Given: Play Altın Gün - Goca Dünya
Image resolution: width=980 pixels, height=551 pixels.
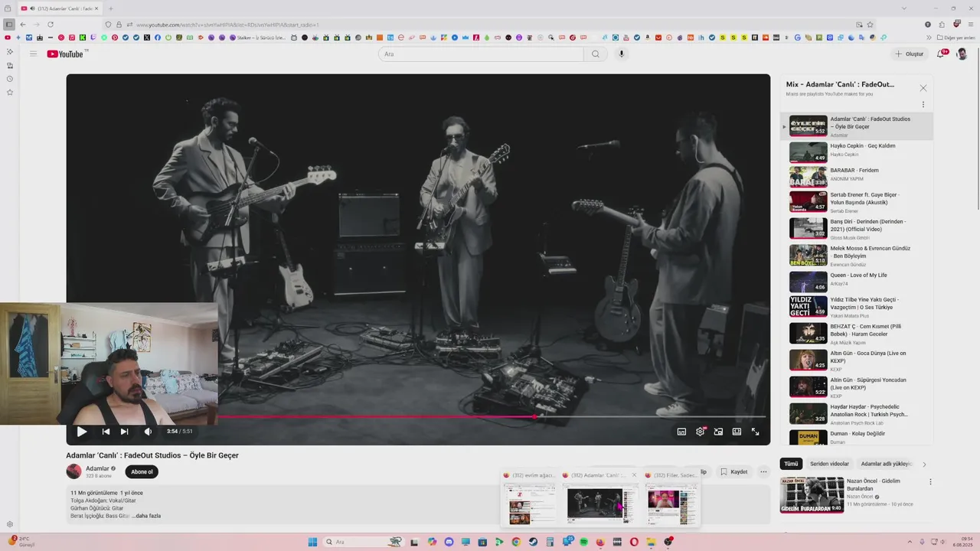Looking at the screenshot, I should (x=857, y=360).
